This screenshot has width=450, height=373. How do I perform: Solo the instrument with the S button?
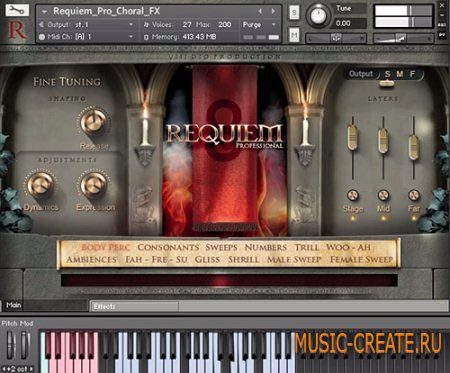point(294,13)
